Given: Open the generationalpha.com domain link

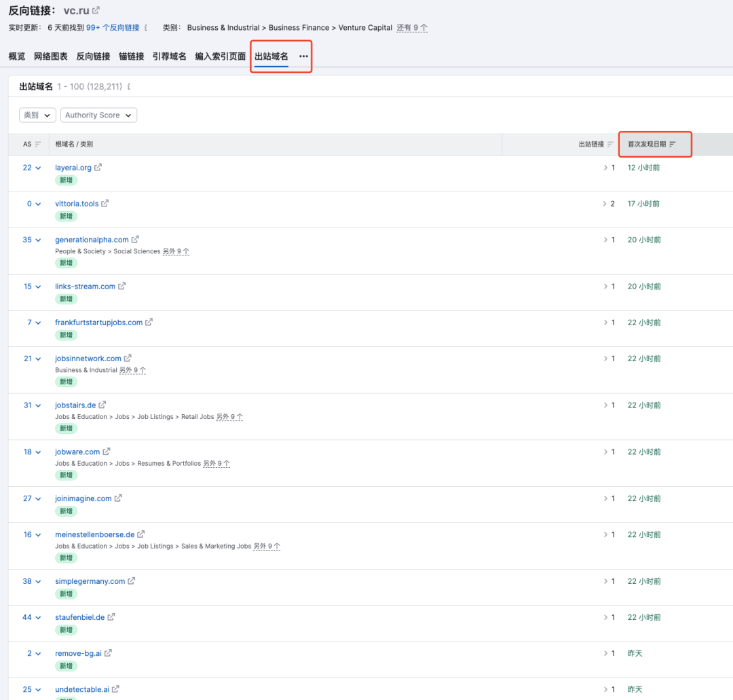Looking at the screenshot, I should point(92,240).
